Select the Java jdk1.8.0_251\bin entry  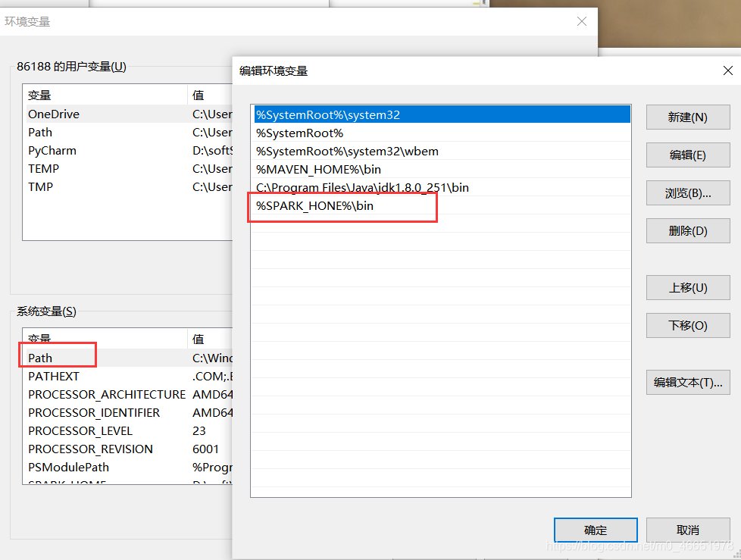[x=442, y=188]
